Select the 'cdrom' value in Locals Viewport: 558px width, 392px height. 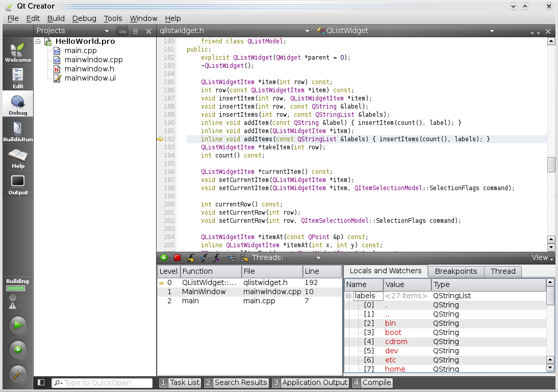[x=396, y=342]
